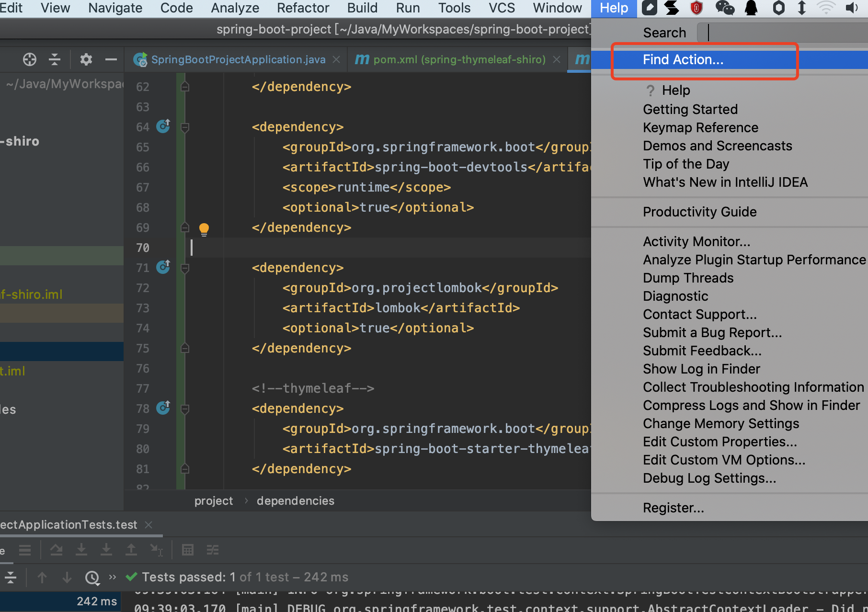Click the Run to Cursor icon
This screenshot has height=612, width=868.
(156, 550)
